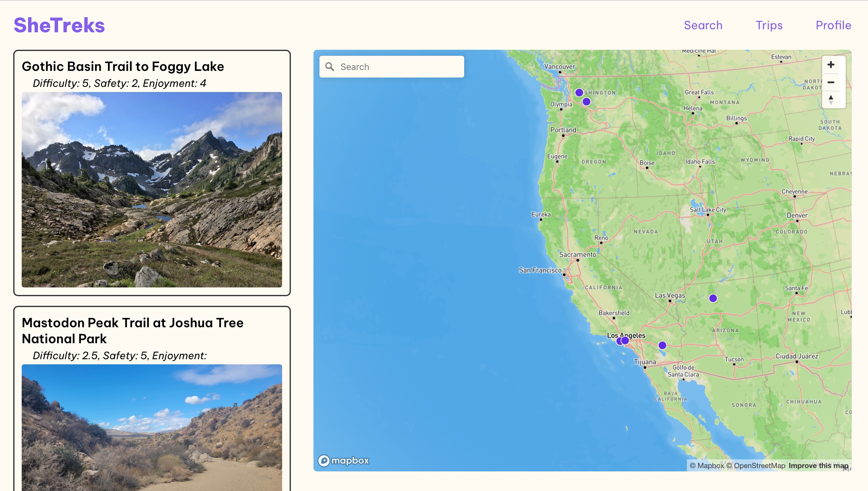Click the Improve this map link
This screenshot has height=491, width=868.
pos(818,466)
